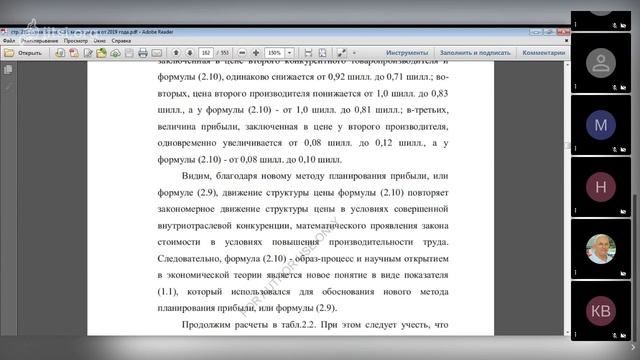Select the participant tile with the KB avatar
640x360 pixels.
601,311
